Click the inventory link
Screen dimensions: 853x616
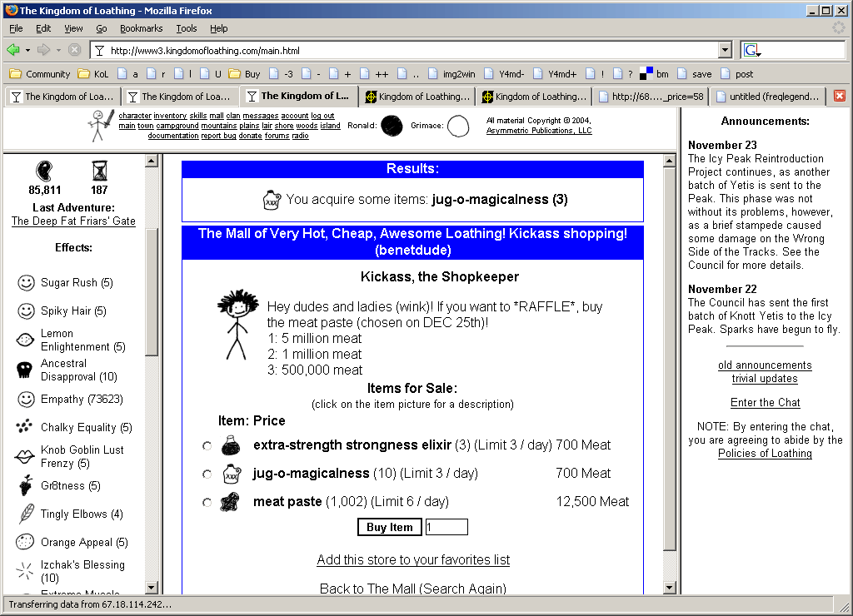point(170,116)
